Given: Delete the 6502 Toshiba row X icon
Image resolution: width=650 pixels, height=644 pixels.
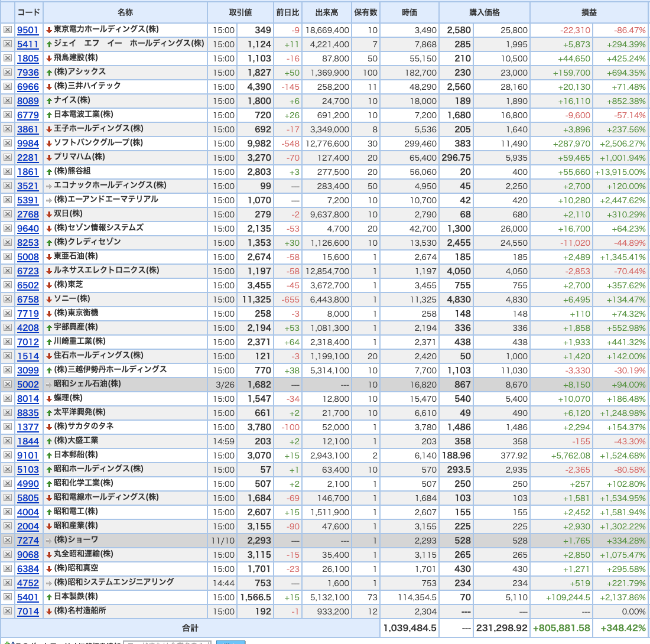Looking at the screenshot, I should point(8,285).
